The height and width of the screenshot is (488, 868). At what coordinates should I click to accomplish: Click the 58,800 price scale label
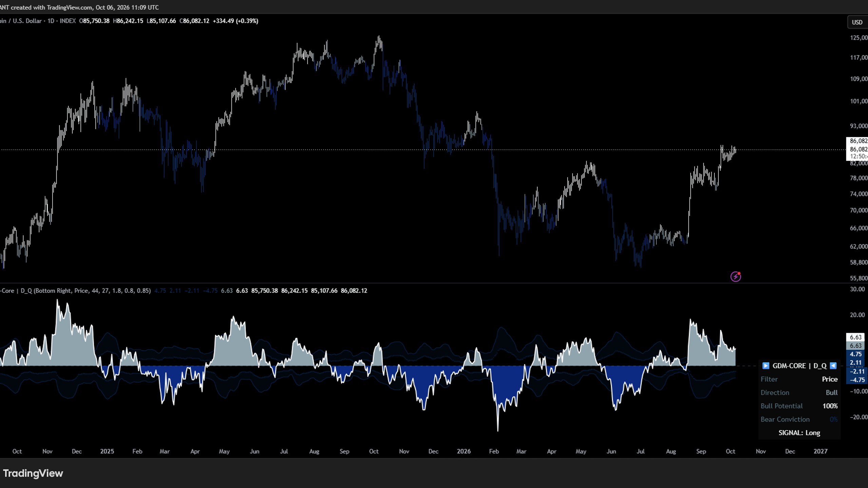[x=859, y=262]
